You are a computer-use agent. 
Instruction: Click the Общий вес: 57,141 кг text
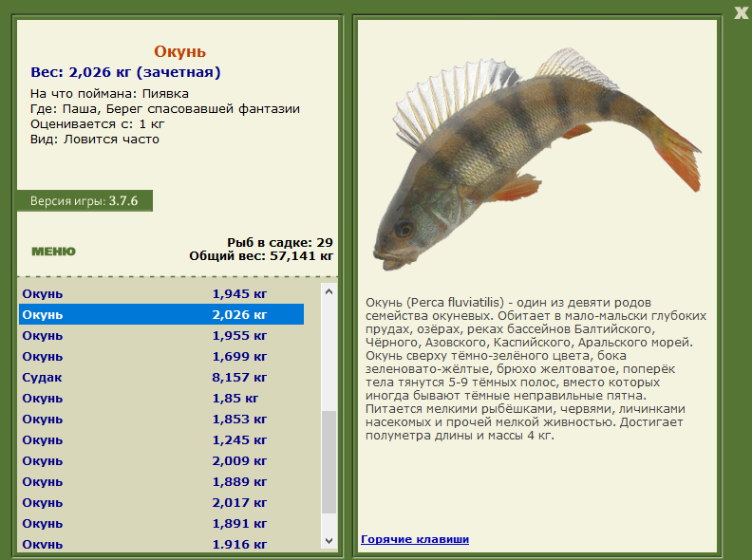point(261,255)
